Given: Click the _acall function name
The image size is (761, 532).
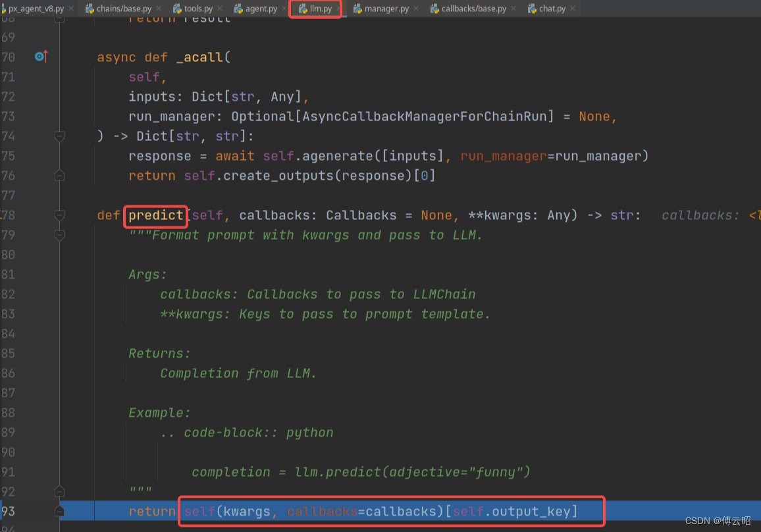Looking at the screenshot, I should (x=199, y=57).
